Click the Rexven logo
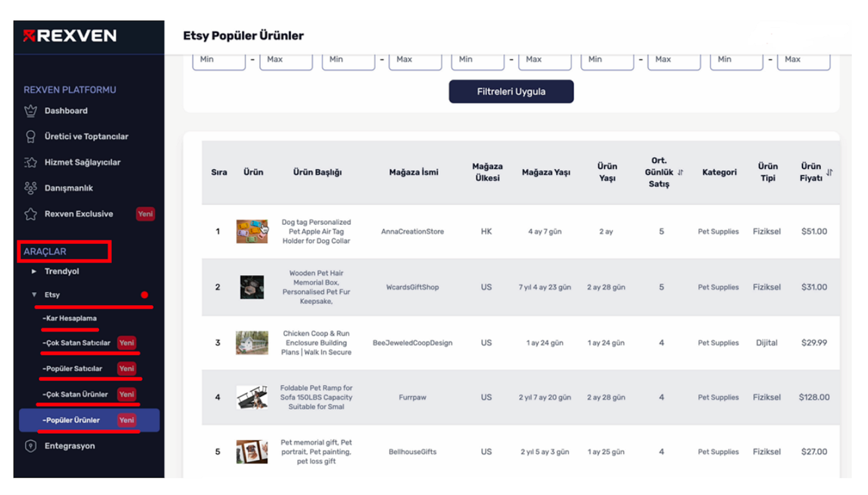 [70, 36]
